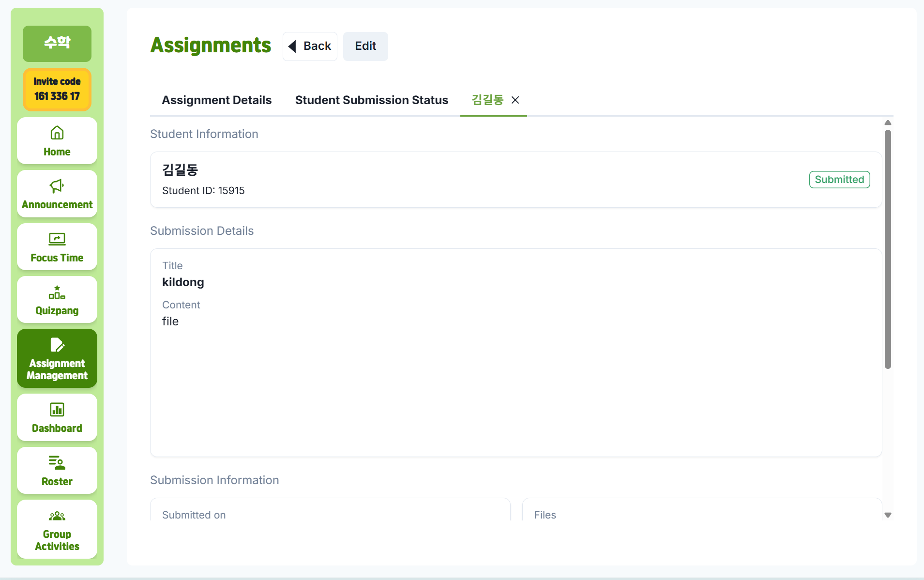Open Dashboard via the bar chart icon

tap(57, 410)
